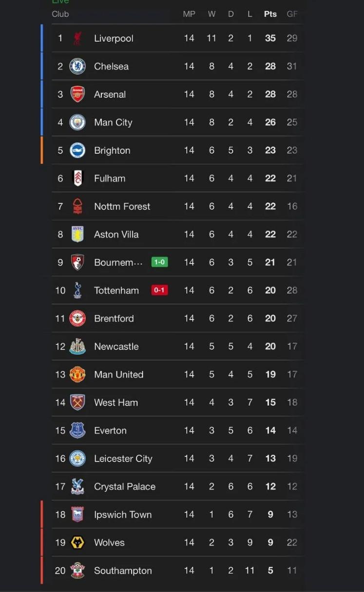Select the Everton club crest
The width and height of the screenshot is (364, 592).
click(x=77, y=431)
